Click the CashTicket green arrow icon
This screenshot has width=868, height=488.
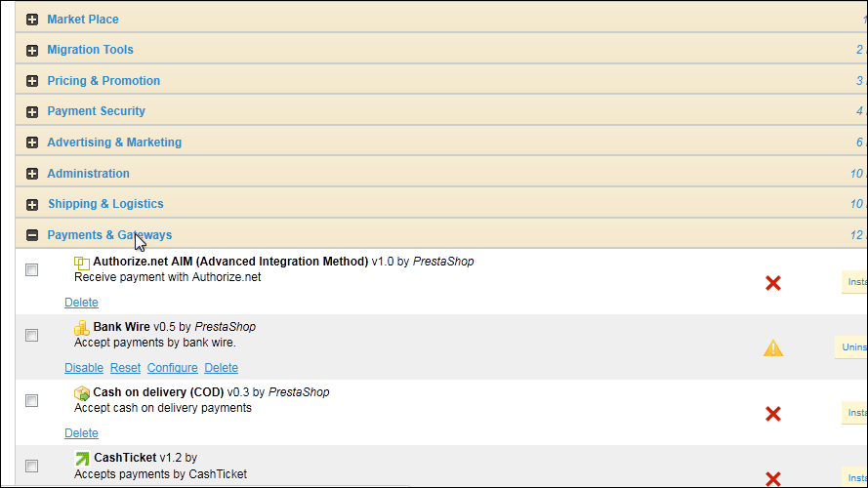tap(82, 458)
